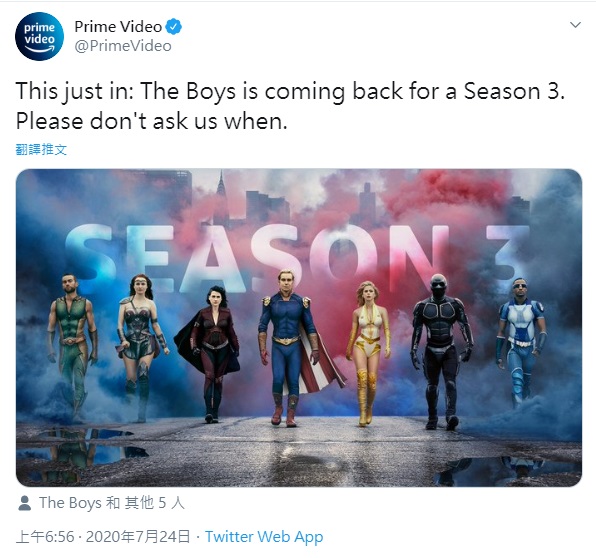Click the tweet timestamp 上午6:56
This screenshot has height=558, width=596.
click(45, 537)
